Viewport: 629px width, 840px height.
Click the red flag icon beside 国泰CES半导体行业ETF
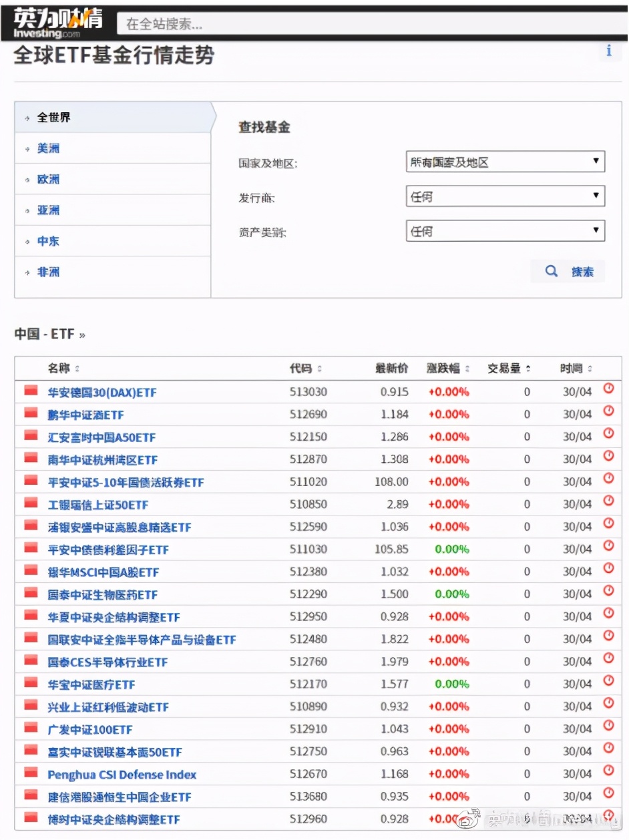coord(29,660)
